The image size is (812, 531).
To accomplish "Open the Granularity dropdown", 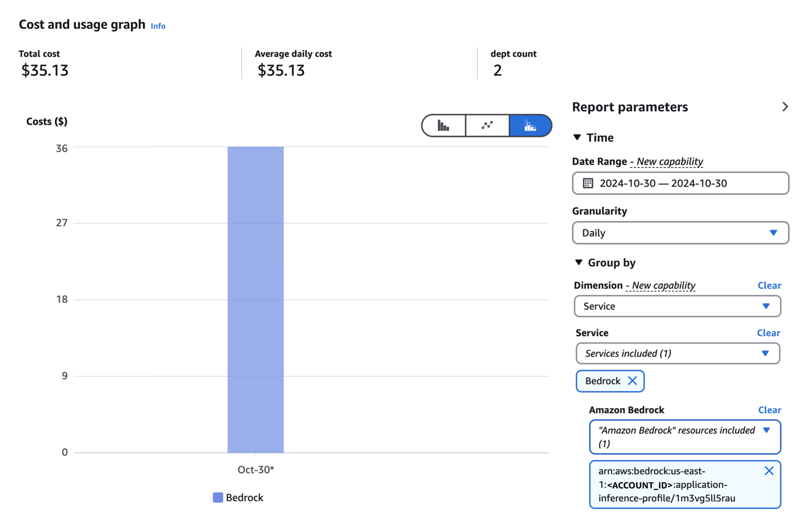I will click(x=680, y=233).
